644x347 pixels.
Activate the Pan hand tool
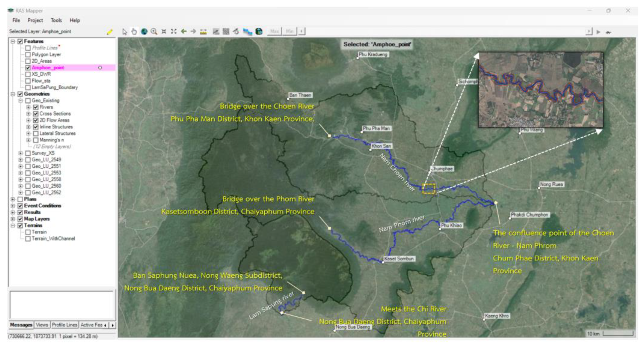point(134,32)
